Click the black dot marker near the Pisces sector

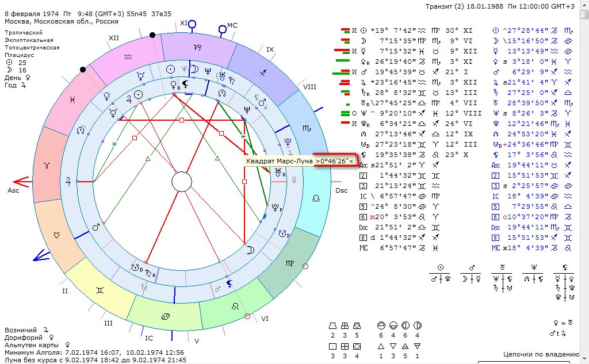coord(83,70)
